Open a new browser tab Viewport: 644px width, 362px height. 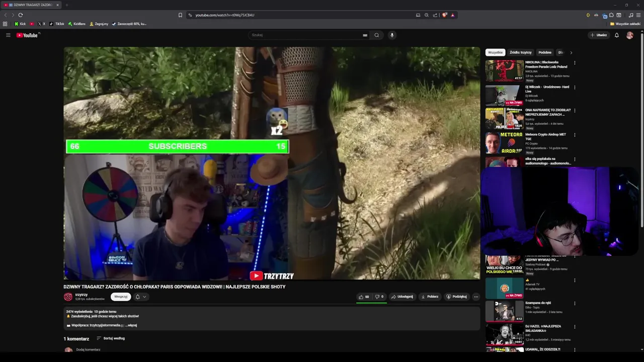pyautogui.click(x=66, y=5)
